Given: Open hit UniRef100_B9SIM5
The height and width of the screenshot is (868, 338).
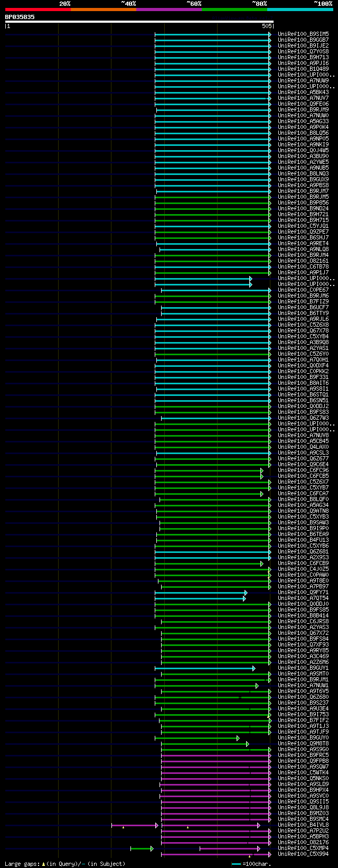Looking at the screenshot, I should click(303, 34).
